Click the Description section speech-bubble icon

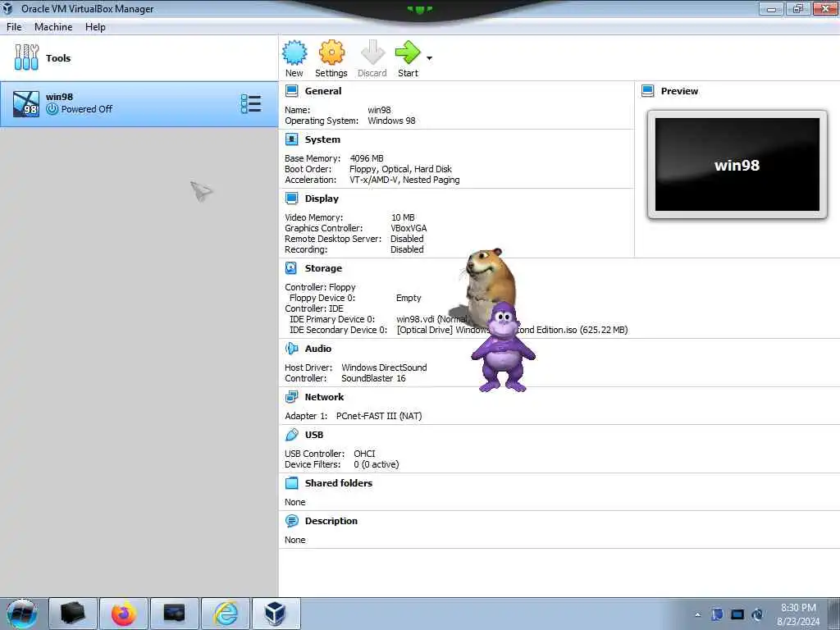click(291, 521)
